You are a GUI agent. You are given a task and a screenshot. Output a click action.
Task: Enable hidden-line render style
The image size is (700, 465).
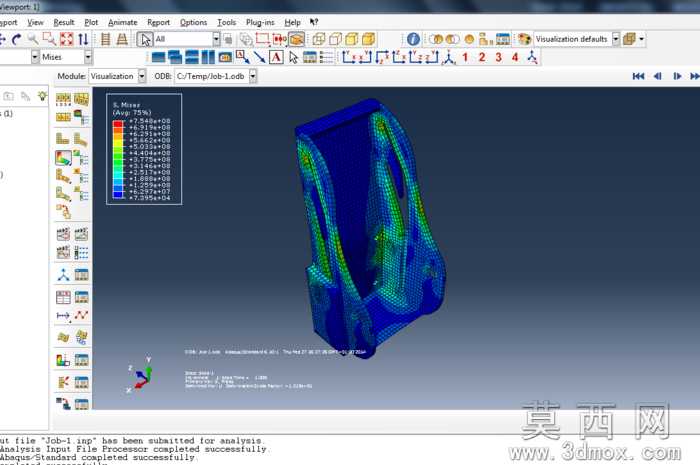tap(335, 39)
